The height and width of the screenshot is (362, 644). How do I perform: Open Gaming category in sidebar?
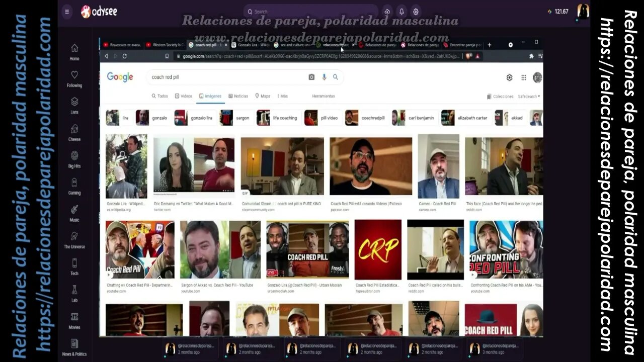pos(74,186)
